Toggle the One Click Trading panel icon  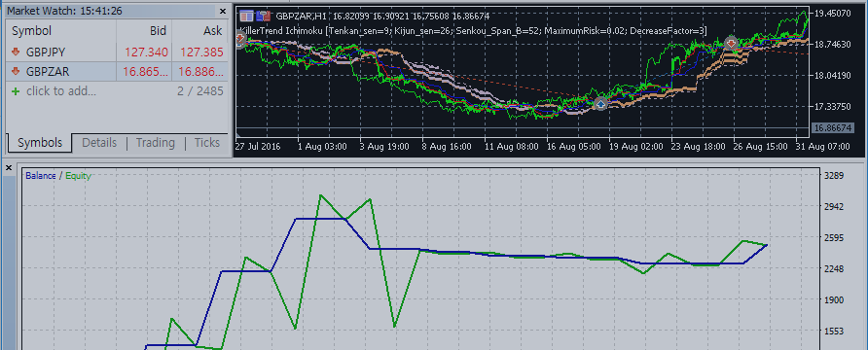coord(264,16)
